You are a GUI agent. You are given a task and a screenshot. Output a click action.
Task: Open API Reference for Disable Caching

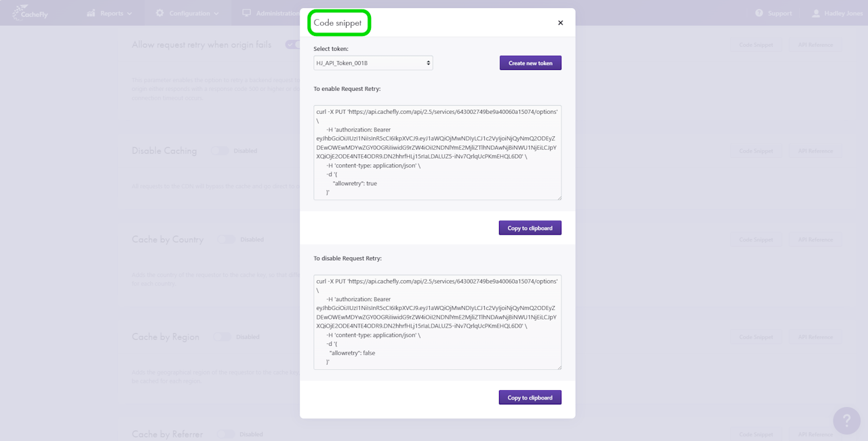(815, 151)
